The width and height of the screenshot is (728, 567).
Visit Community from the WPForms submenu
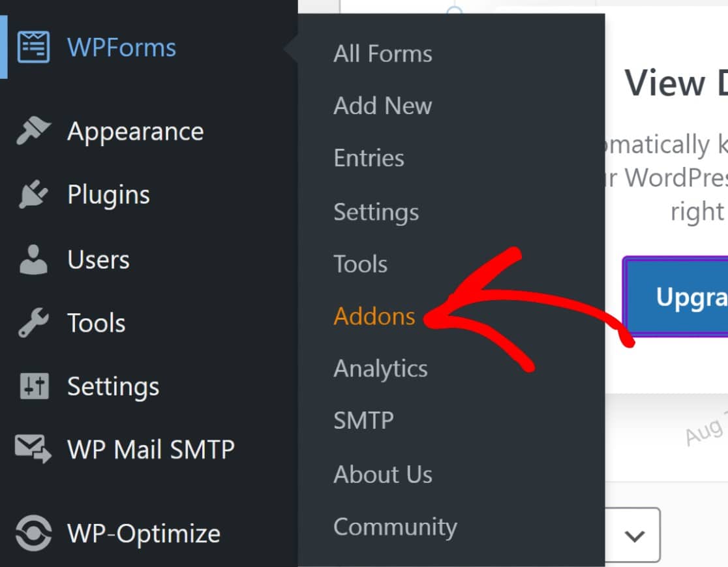tap(395, 527)
